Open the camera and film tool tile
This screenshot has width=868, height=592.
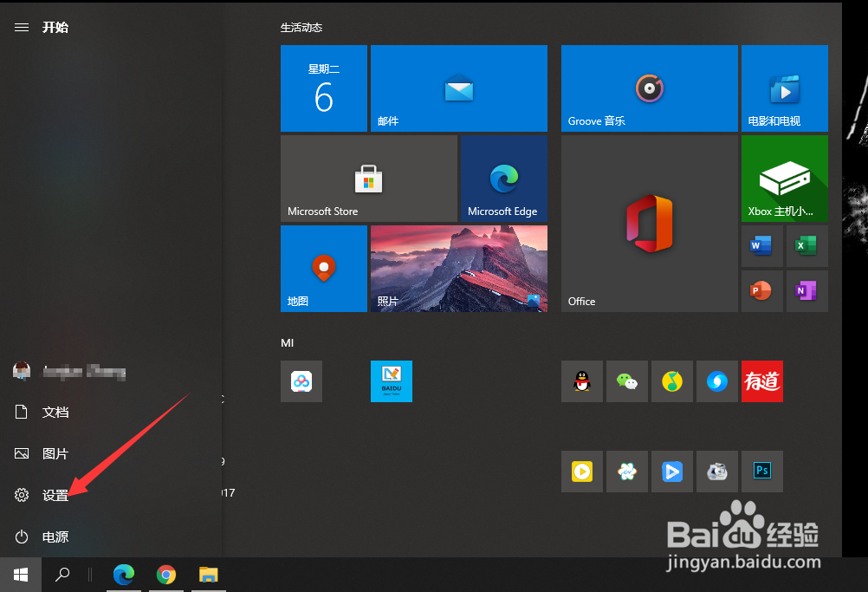point(717,472)
